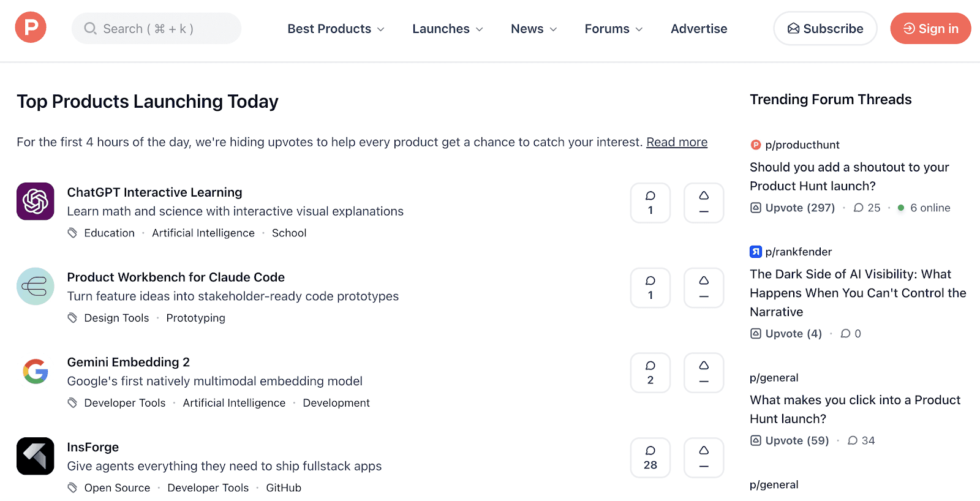Open the Launches menu chevron
Image resolution: width=980 pixels, height=501 pixels.
tap(447, 28)
